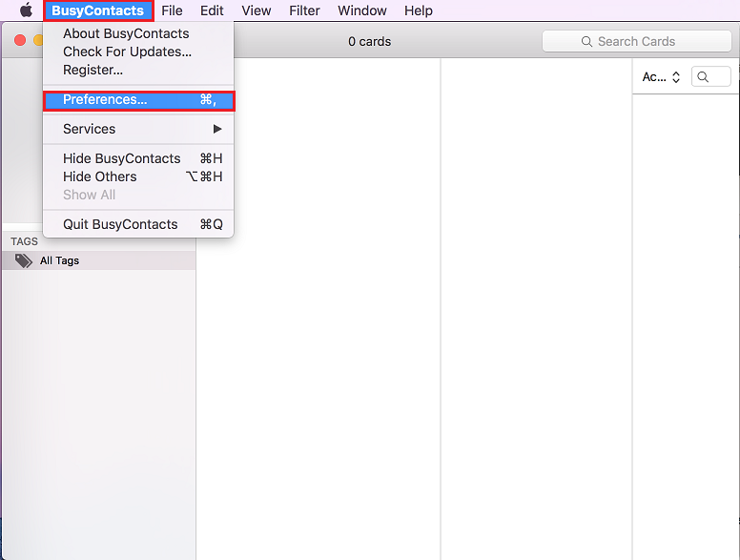The height and width of the screenshot is (560, 740).
Task: Click the All Tags tag icon
Action: coord(24,260)
